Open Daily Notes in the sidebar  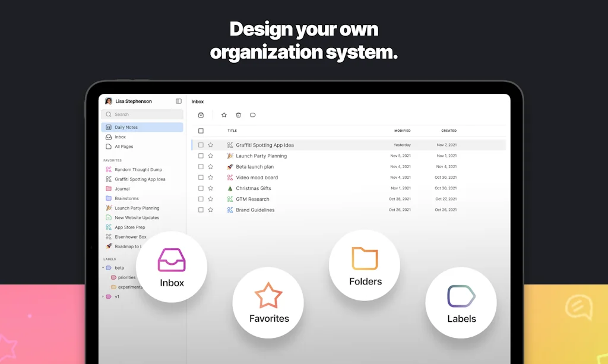coord(126,127)
